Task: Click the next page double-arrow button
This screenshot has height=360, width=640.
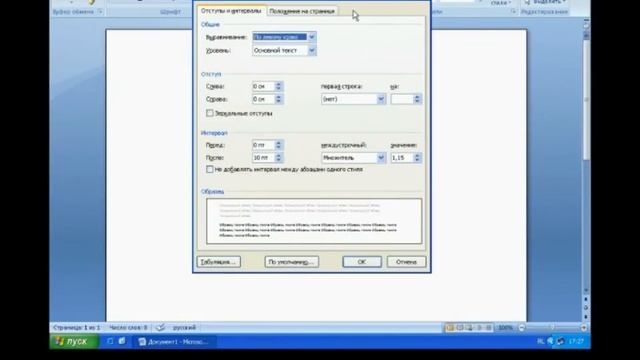Action: (586, 316)
